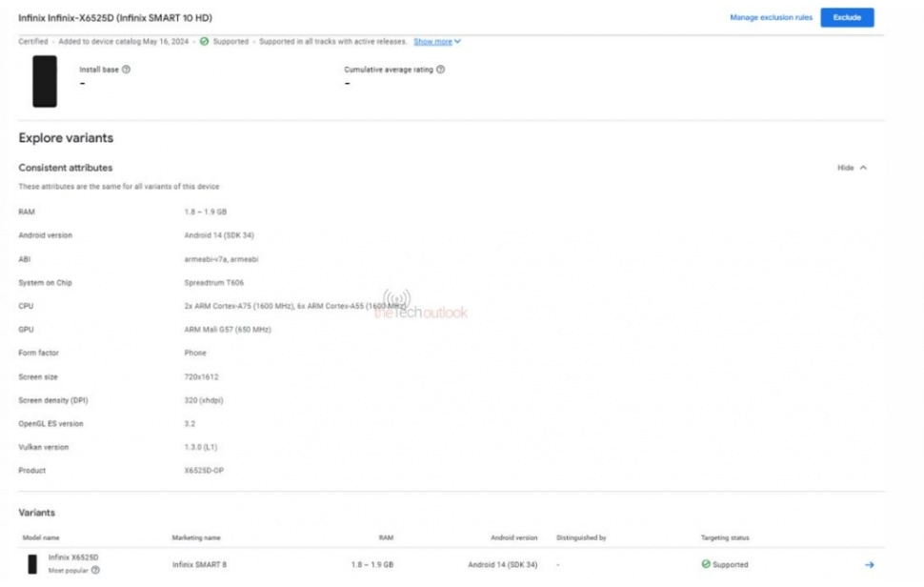
Task: Click the 'Marketing name' column header
Action: [x=196, y=538]
